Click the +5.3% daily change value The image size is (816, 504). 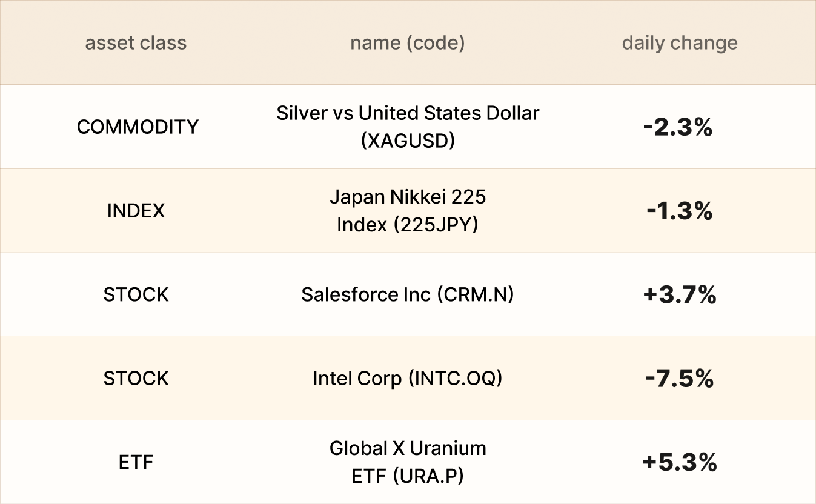click(x=679, y=463)
